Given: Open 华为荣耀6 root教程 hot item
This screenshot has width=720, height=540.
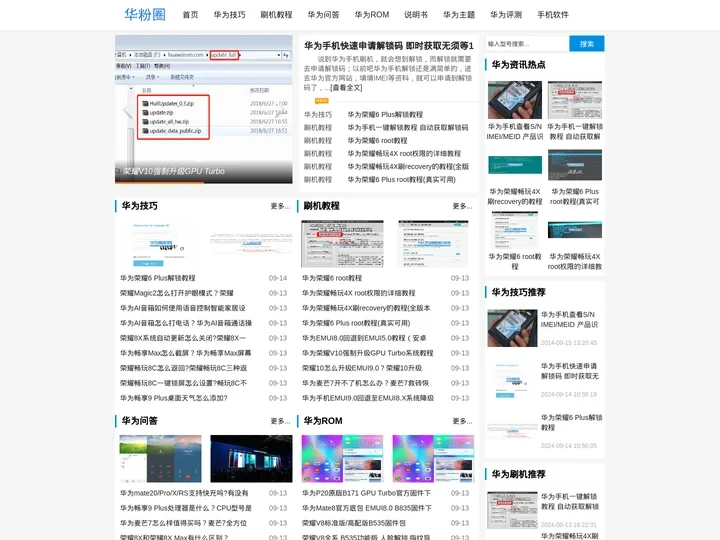Looking at the screenshot, I should pos(515,261).
